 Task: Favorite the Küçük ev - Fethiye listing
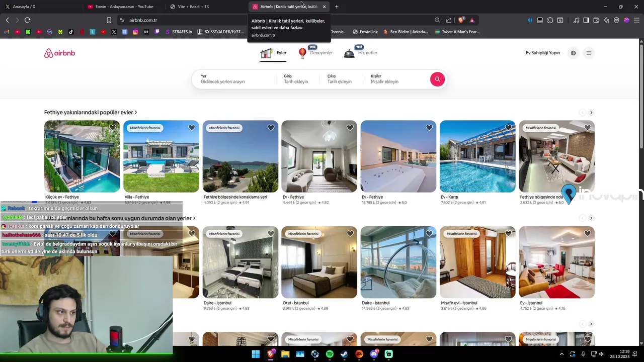tap(113, 128)
